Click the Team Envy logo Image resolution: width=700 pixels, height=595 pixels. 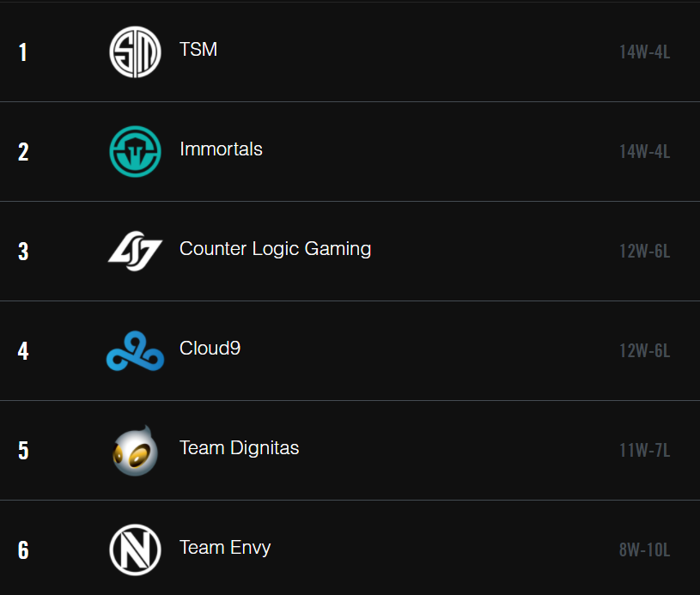[135, 549]
